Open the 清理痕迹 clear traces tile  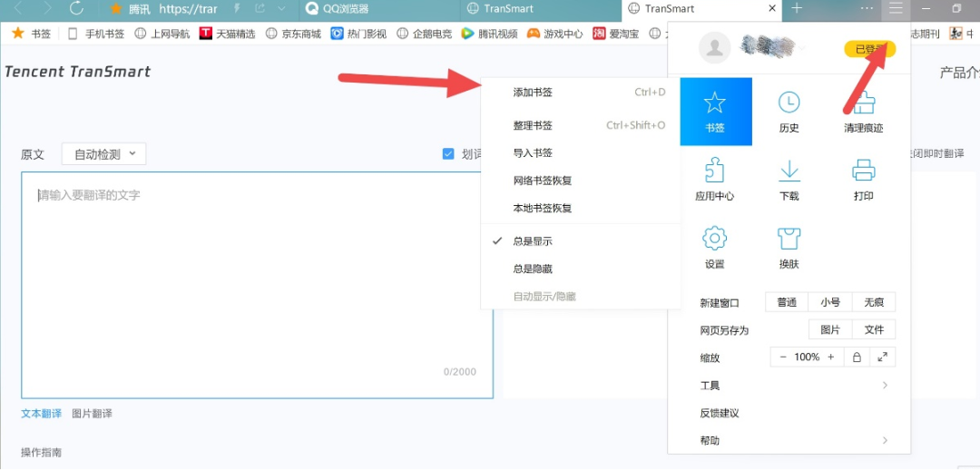tap(863, 112)
